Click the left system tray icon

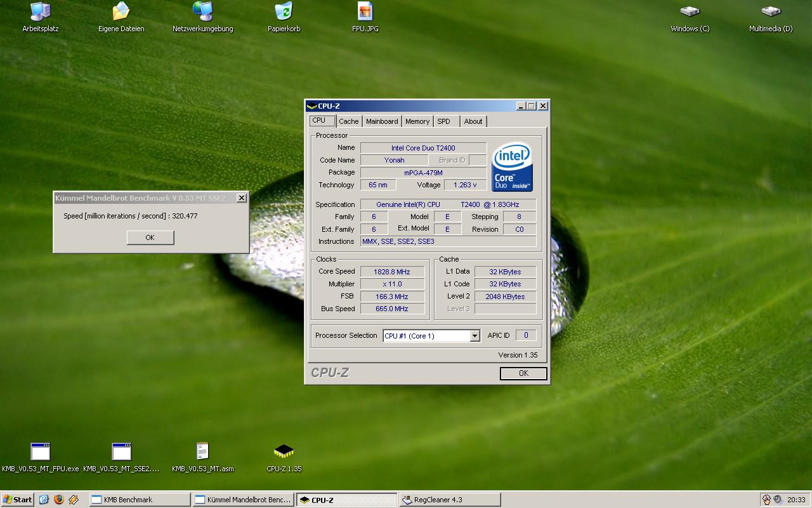766,500
